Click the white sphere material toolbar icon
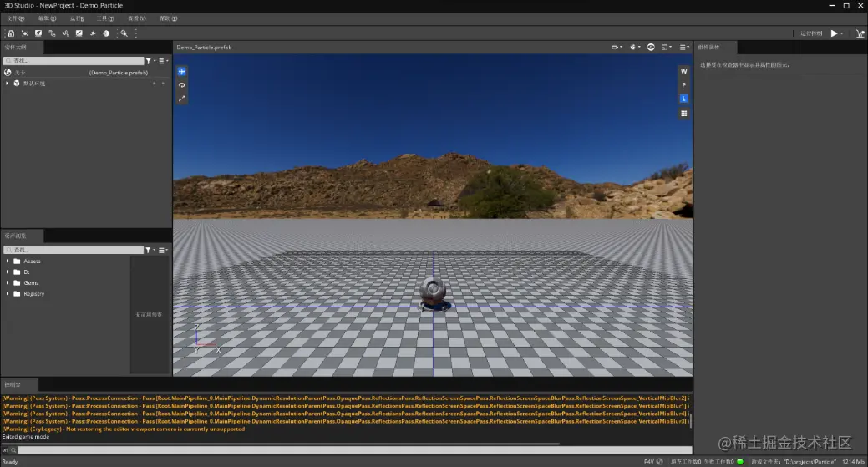Viewport: 868px width, 467px height. point(106,33)
